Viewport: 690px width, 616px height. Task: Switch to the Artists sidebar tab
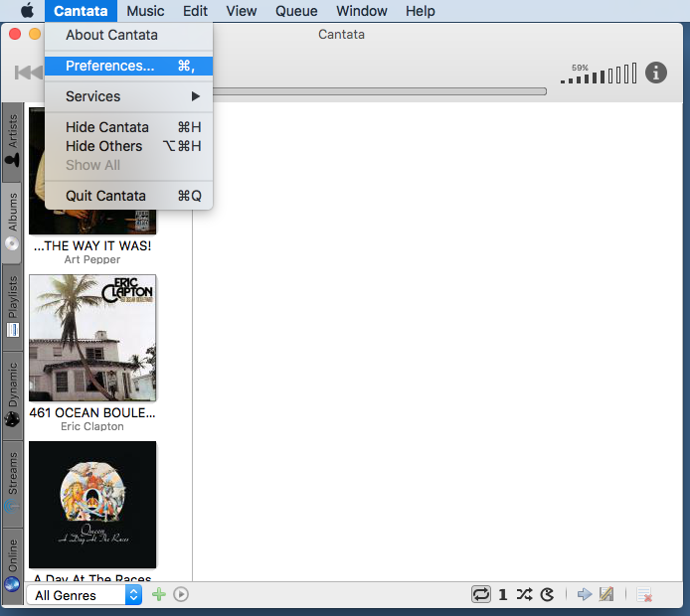tap(12, 142)
